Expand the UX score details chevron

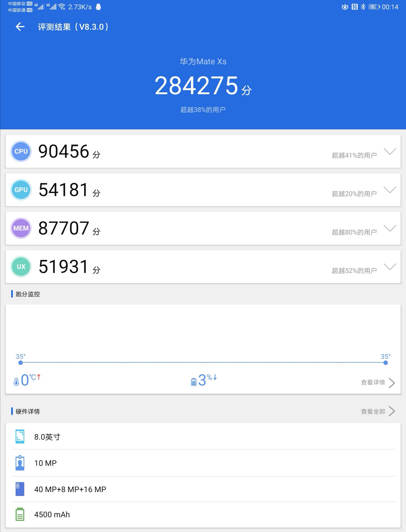[x=390, y=267]
